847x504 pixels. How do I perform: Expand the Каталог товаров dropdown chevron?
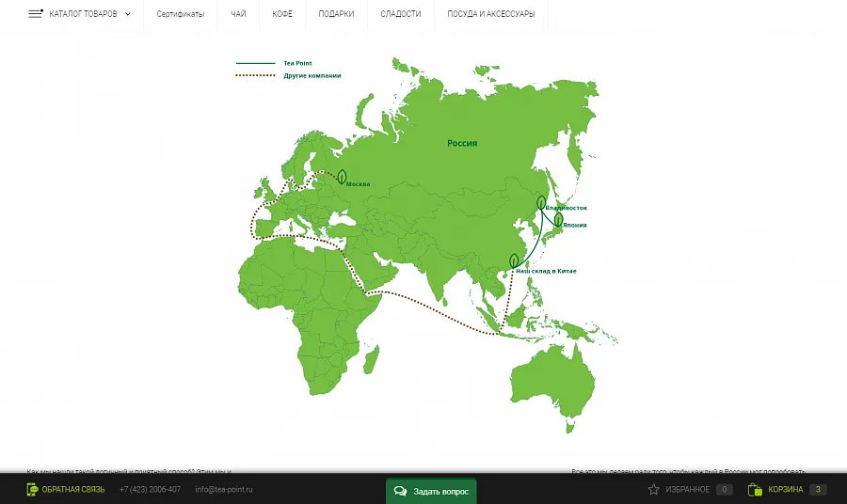click(x=127, y=14)
